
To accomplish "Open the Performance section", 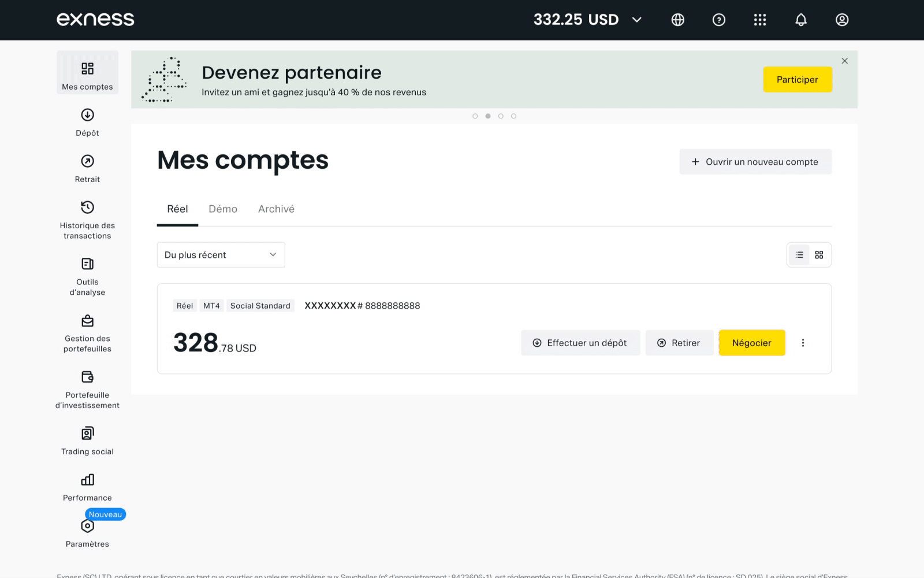I will coord(87,487).
